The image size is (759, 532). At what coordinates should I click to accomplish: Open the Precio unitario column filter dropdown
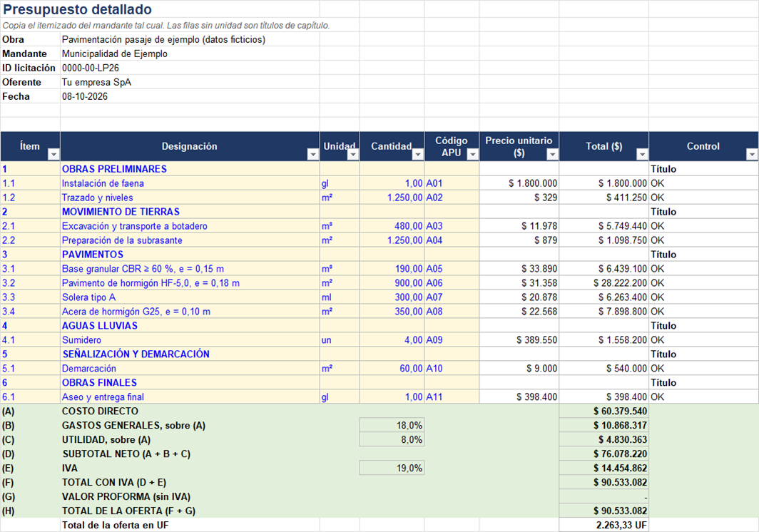(552, 154)
